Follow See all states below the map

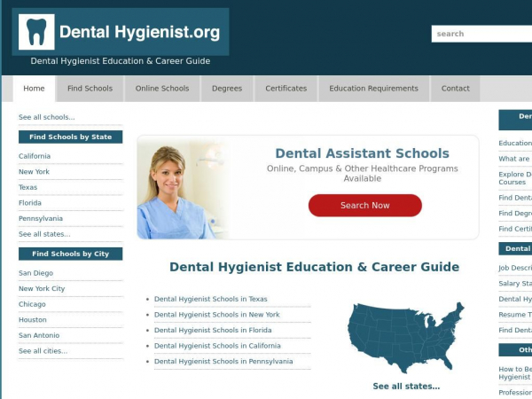pos(406,386)
